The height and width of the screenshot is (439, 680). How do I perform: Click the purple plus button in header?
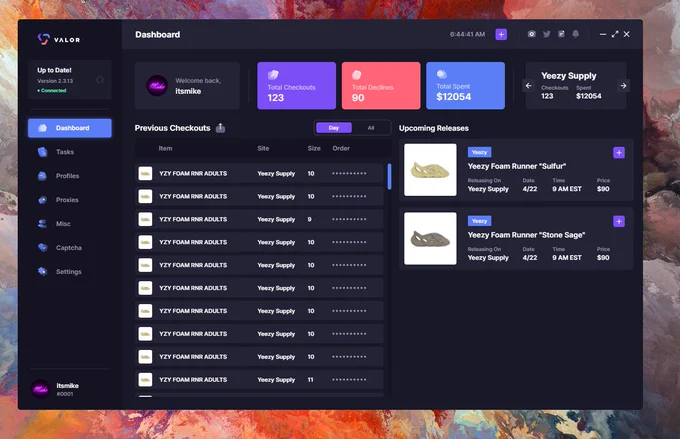point(501,34)
